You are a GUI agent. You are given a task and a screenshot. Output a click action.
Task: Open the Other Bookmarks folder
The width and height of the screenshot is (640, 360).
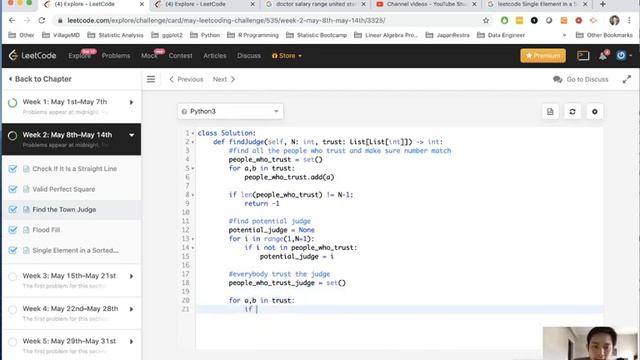[604, 36]
